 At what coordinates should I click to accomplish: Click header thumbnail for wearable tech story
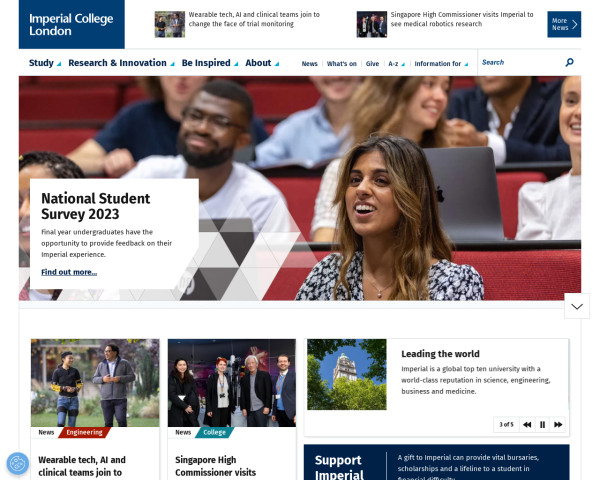click(170, 24)
